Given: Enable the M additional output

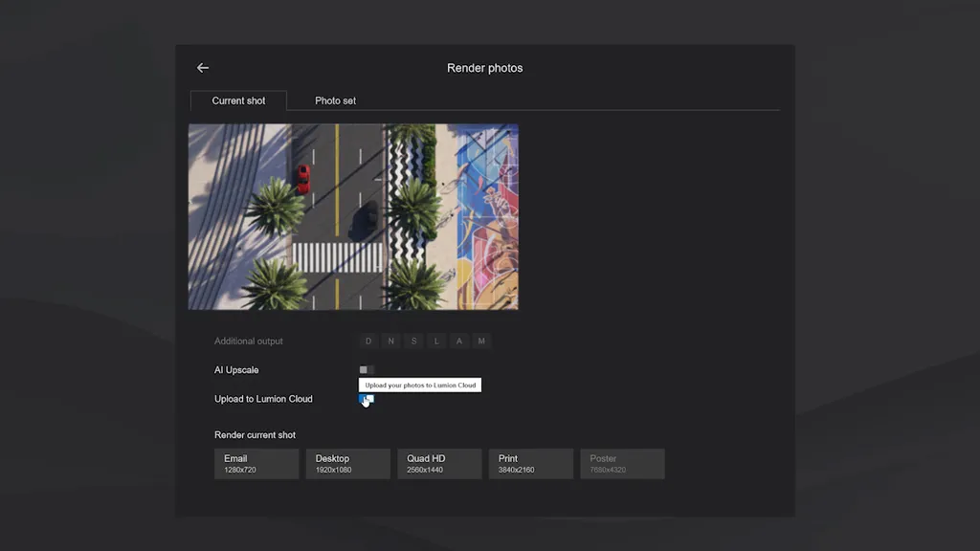Looking at the screenshot, I should [482, 342].
